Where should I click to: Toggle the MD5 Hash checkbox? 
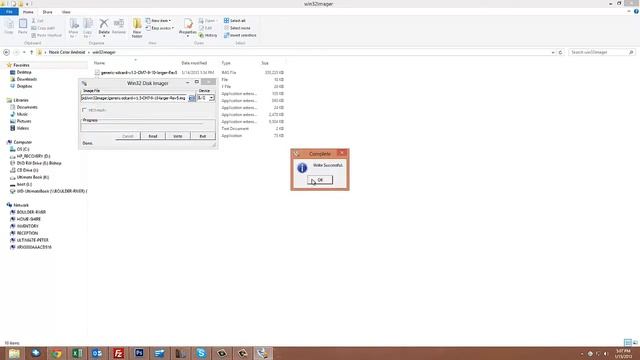(84, 110)
